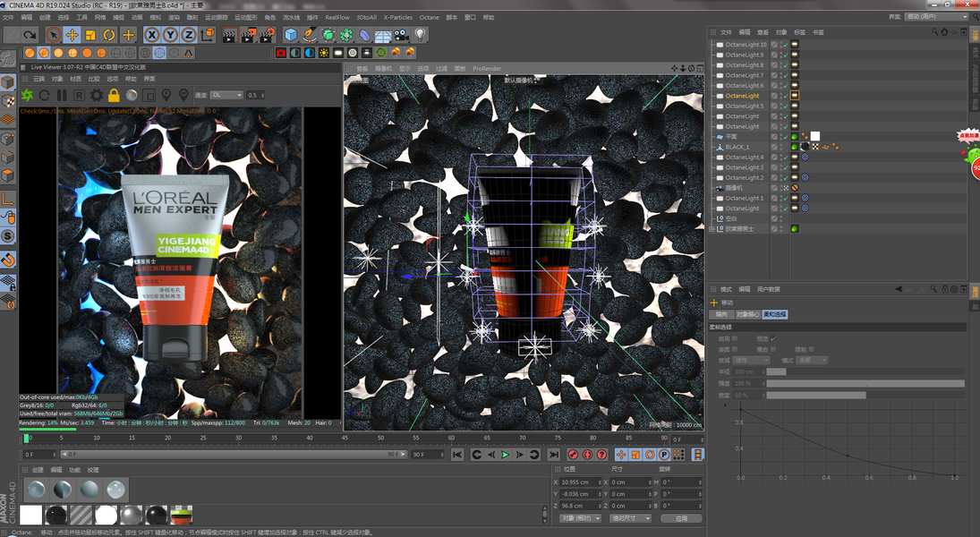
Task: Open the RealFlow menu
Action: tap(337, 17)
